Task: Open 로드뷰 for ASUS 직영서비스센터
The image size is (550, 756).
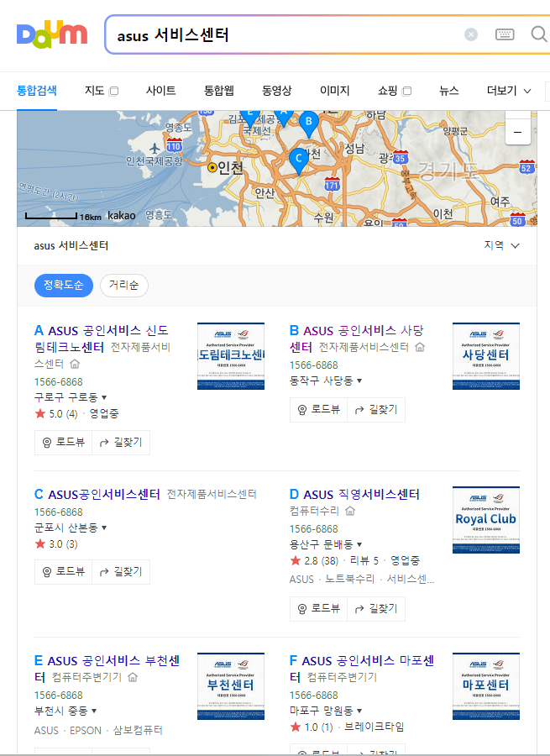Action: 318,609
